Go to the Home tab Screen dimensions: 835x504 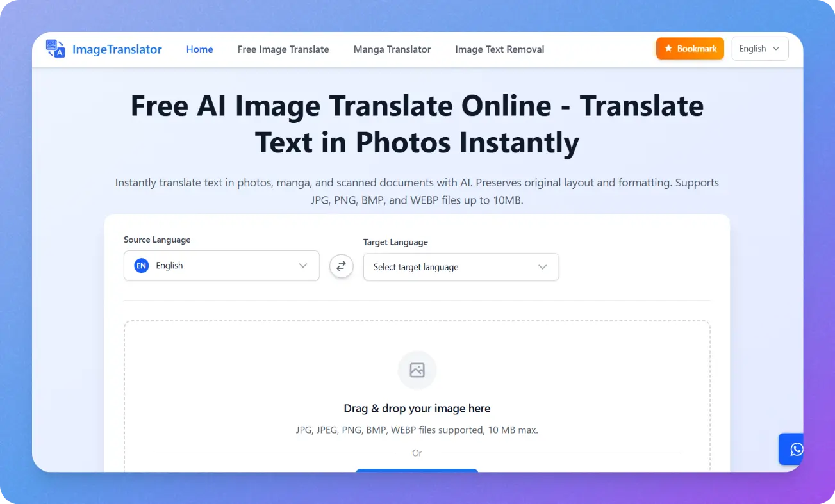(x=199, y=49)
